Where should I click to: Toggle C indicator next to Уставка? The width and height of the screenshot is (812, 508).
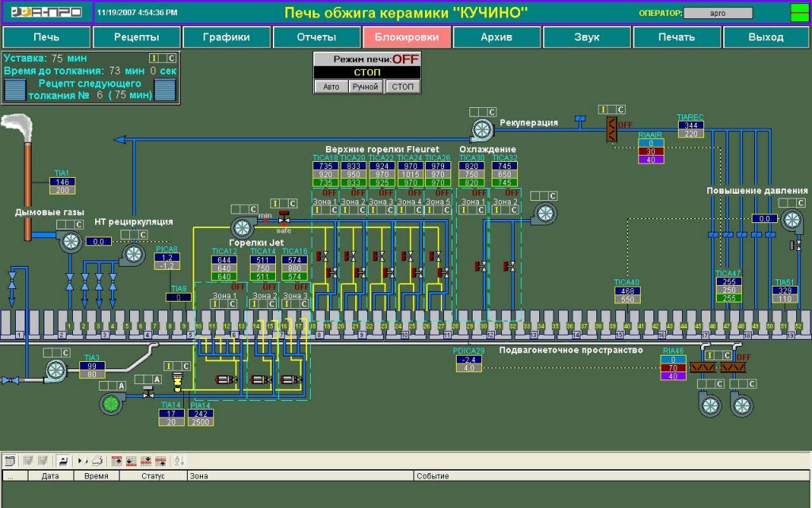(170, 59)
